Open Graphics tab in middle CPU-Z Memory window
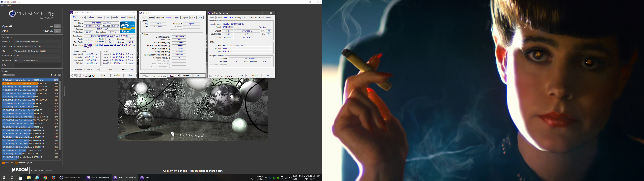Viewport: 644px width, 181px height. [185, 18]
